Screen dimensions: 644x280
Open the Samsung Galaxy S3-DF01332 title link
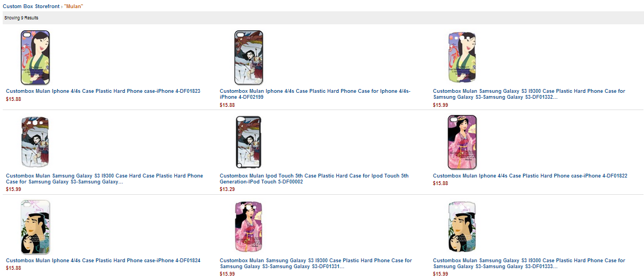529,94
